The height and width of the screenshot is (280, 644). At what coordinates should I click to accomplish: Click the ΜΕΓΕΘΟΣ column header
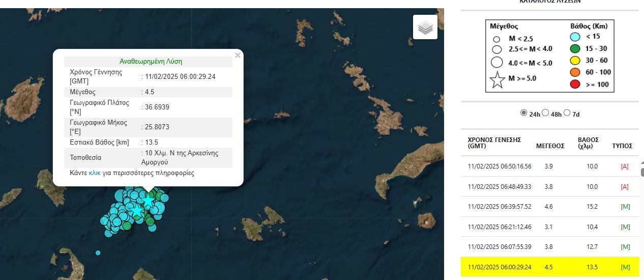(x=550, y=146)
